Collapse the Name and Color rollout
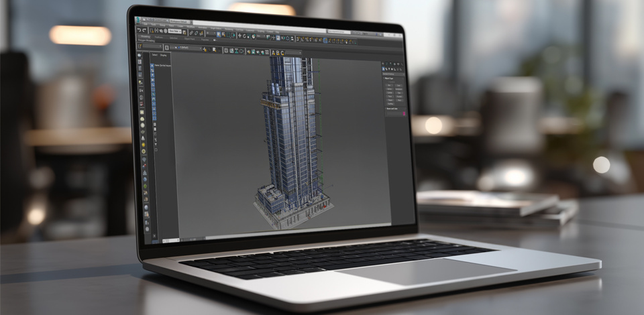Screen dimensions: 644x315 (x=392, y=109)
